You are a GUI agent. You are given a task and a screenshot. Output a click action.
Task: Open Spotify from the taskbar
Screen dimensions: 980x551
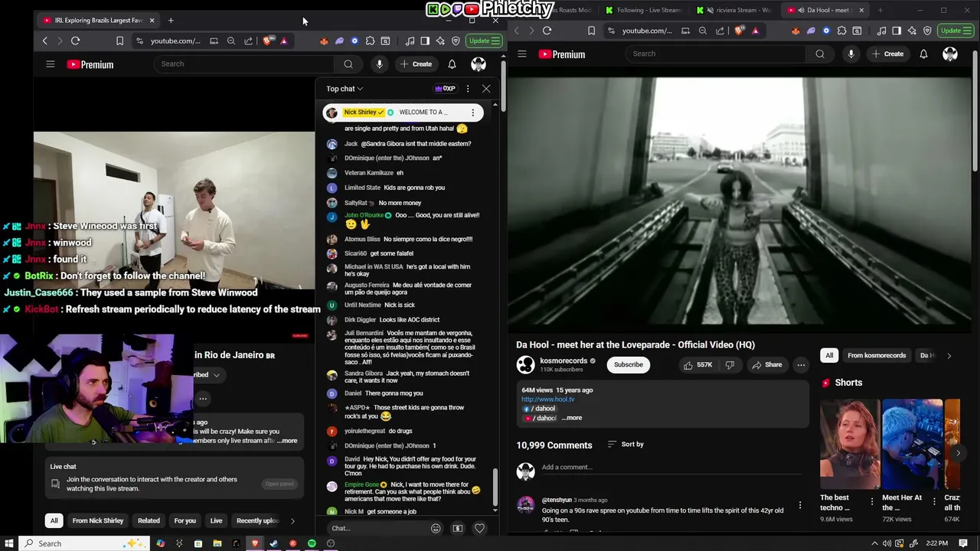pyautogui.click(x=312, y=543)
